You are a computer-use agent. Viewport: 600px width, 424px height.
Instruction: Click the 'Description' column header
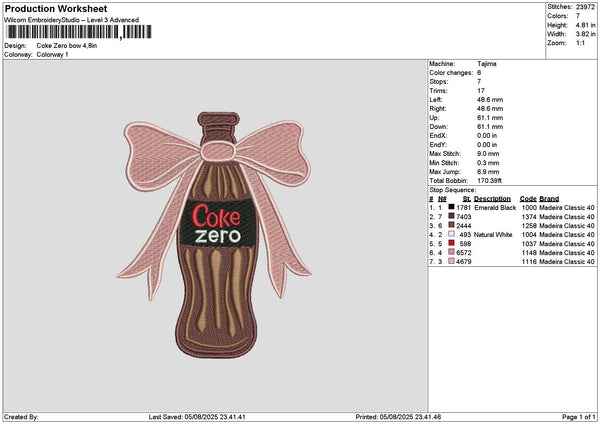pos(492,199)
